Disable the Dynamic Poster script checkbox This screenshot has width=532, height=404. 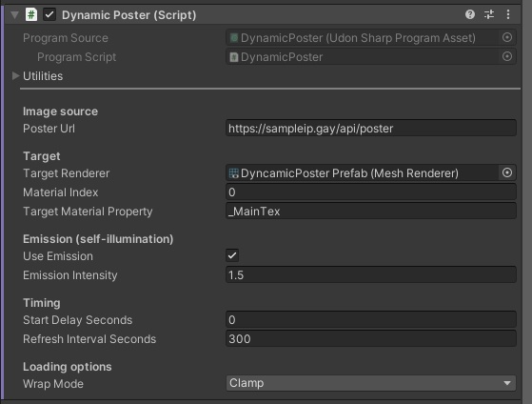(x=49, y=15)
